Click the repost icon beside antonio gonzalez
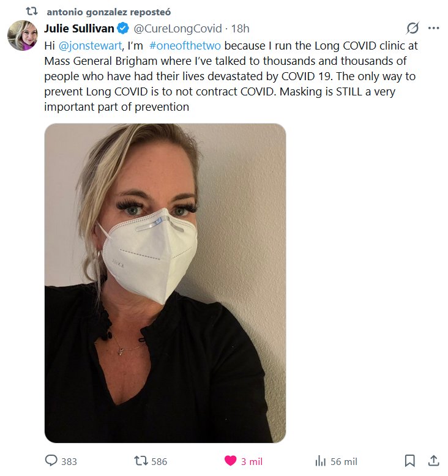 click(x=32, y=12)
